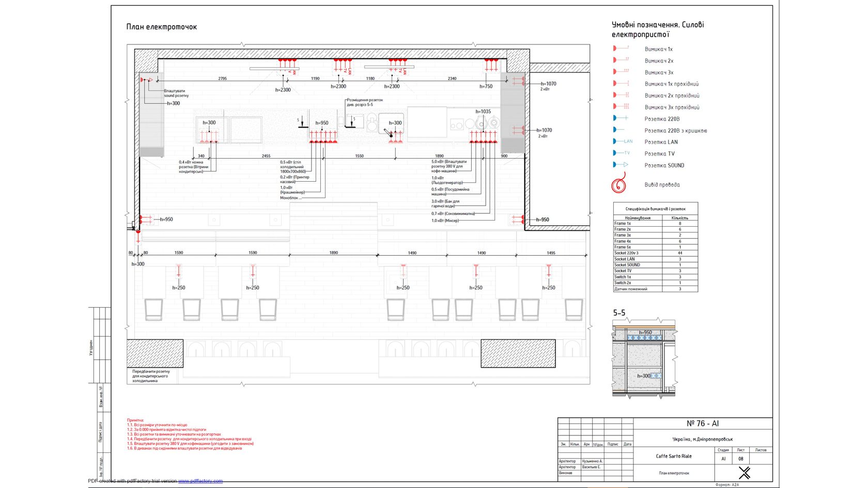
Task: Click the blue 'Розетка 220В' legend symbol
Action: [621, 118]
